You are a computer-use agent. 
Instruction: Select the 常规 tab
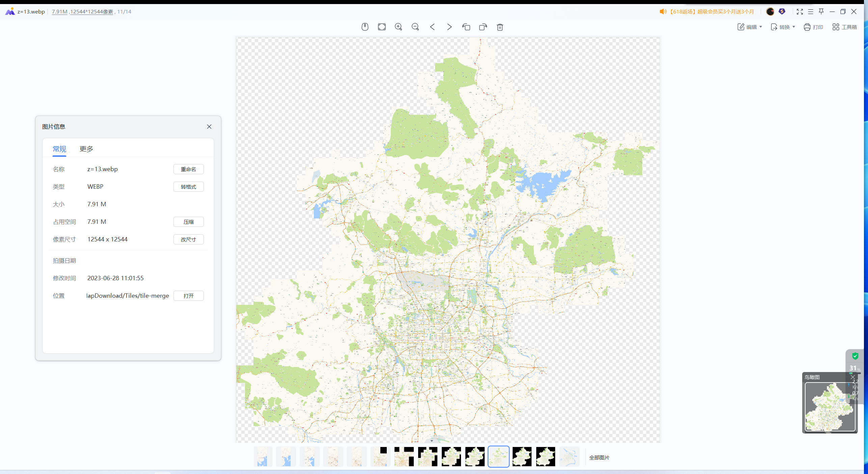coord(59,149)
